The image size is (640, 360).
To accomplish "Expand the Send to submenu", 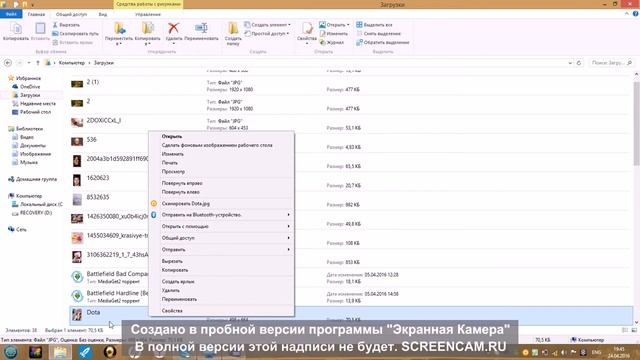I will tap(221, 249).
